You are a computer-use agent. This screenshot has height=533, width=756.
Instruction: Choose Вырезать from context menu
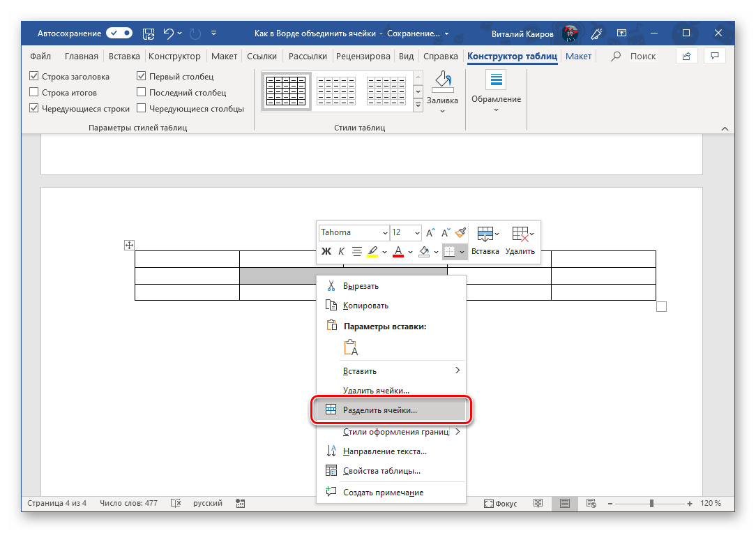click(x=391, y=286)
